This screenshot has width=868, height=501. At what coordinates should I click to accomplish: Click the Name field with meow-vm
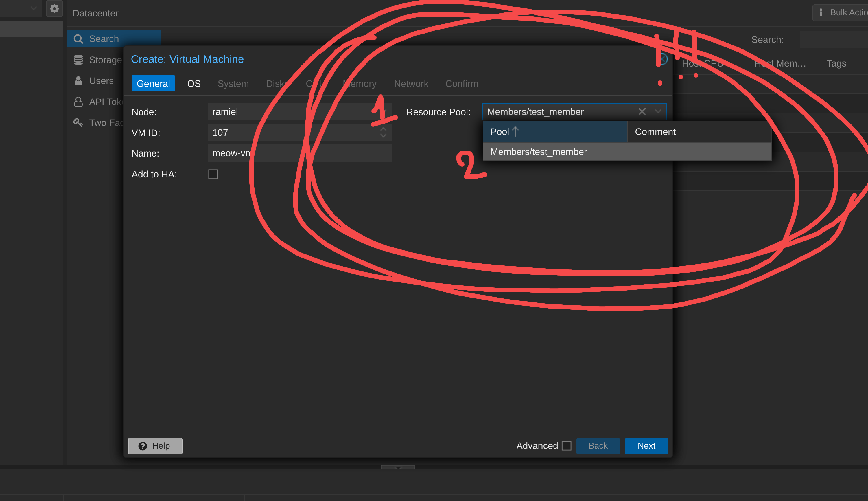(299, 153)
